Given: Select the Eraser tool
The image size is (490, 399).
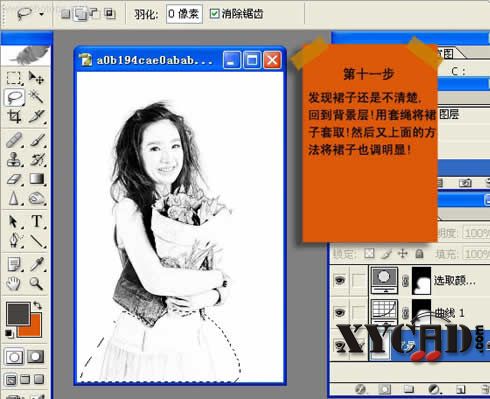Looking at the screenshot, I should tap(14, 179).
